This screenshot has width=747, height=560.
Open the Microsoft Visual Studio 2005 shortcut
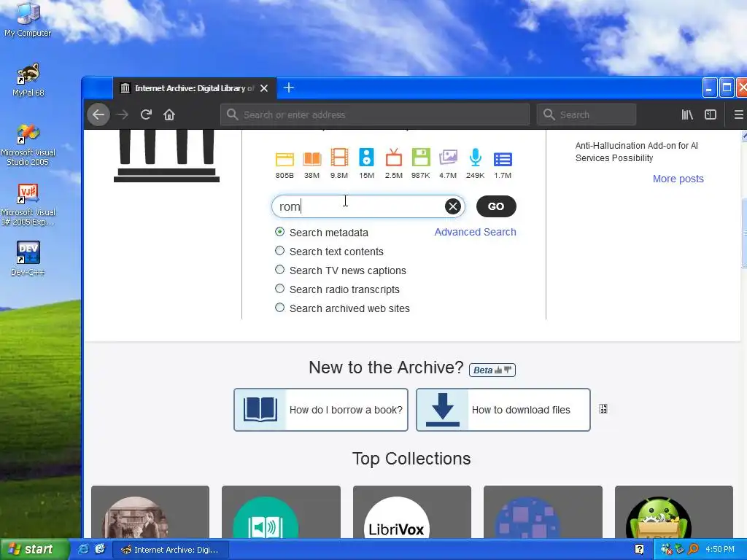(28, 145)
